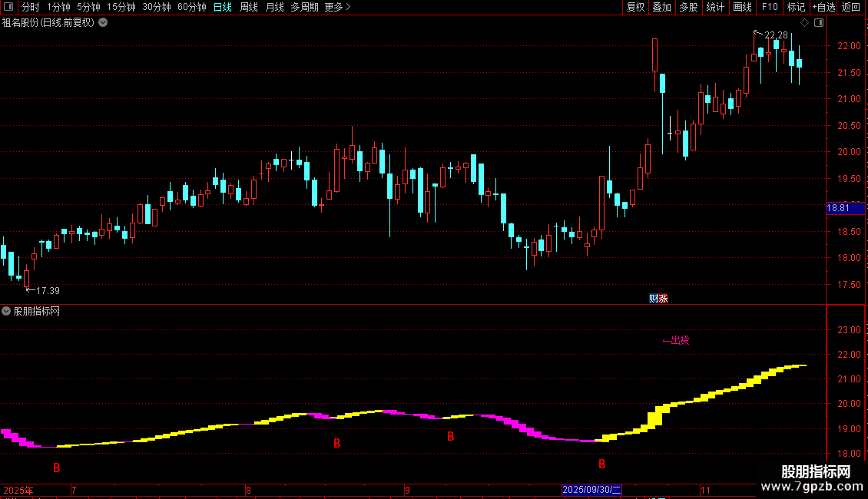Click the 财涨 info marker
The width and height of the screenshot is (868, 499).
click(x=659, y=299)
